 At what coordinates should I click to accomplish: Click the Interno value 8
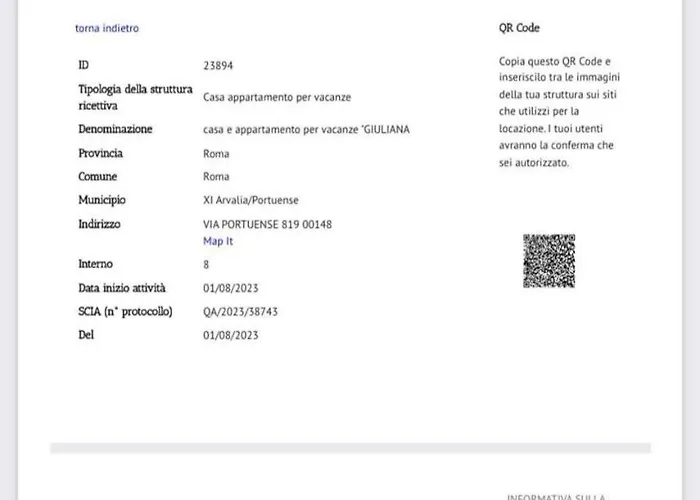coord(206,265)
